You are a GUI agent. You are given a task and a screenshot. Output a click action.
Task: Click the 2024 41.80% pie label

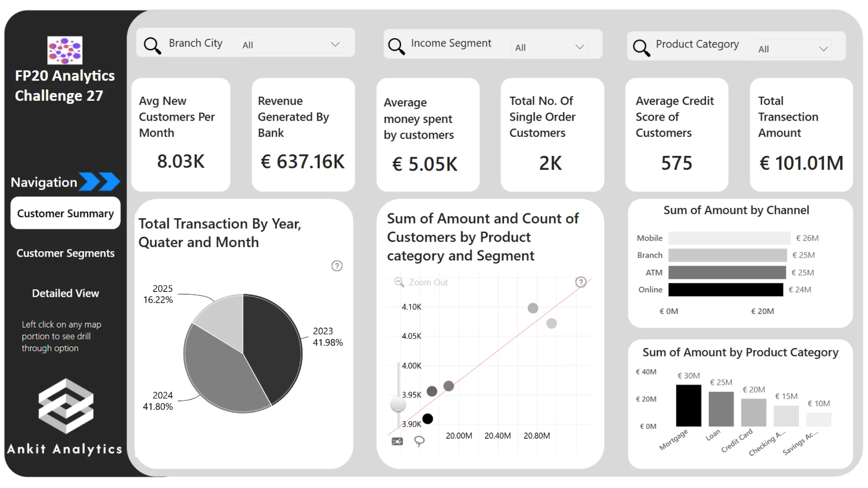click(158, 401)
